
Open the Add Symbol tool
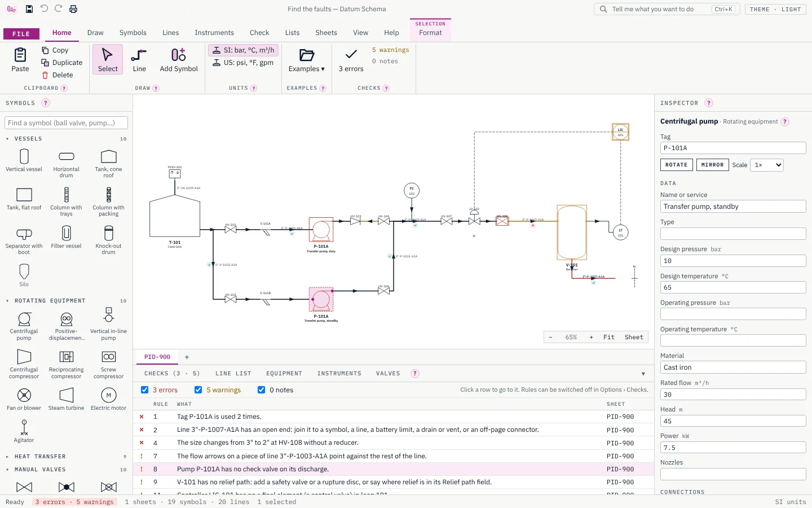(x=179, y=60)
